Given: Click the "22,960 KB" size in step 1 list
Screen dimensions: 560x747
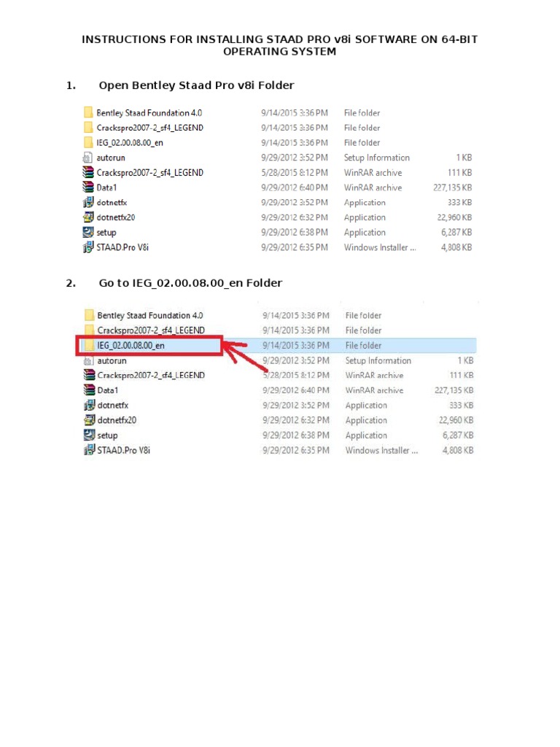Looking at the screenshot, I should [x=454, y=217].
